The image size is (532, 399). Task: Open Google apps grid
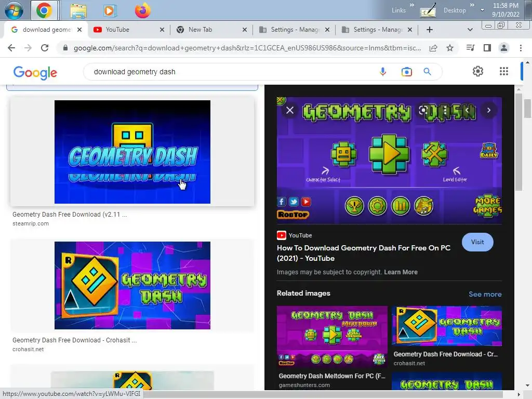(504, 71)
